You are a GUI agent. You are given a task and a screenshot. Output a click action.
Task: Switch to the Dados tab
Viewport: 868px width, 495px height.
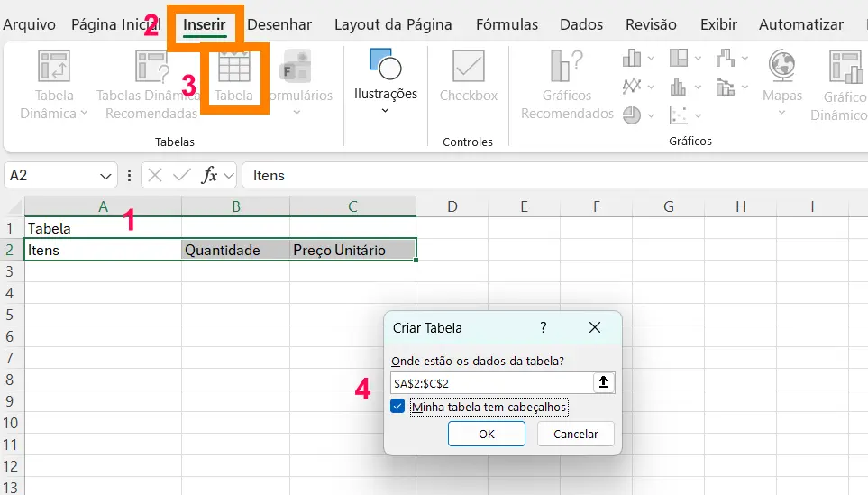click(x=581, y=24)
